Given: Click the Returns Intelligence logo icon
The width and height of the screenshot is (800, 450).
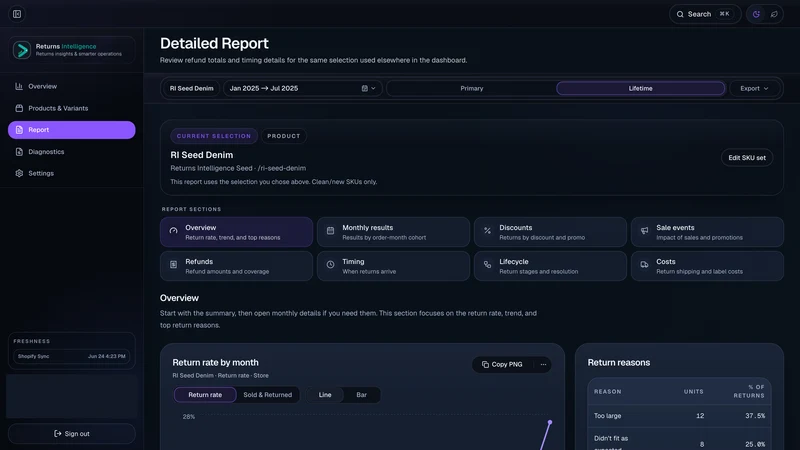Looking at the screenshot, I should (x=22, y=50).
